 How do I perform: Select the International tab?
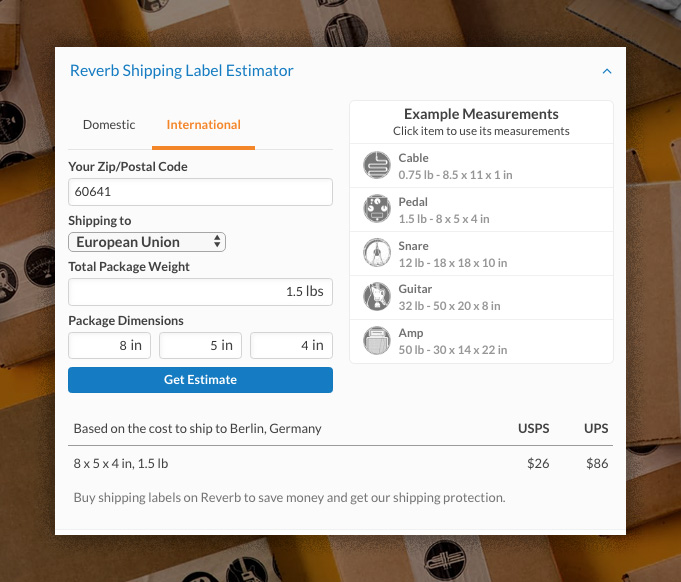coord(203,125)
